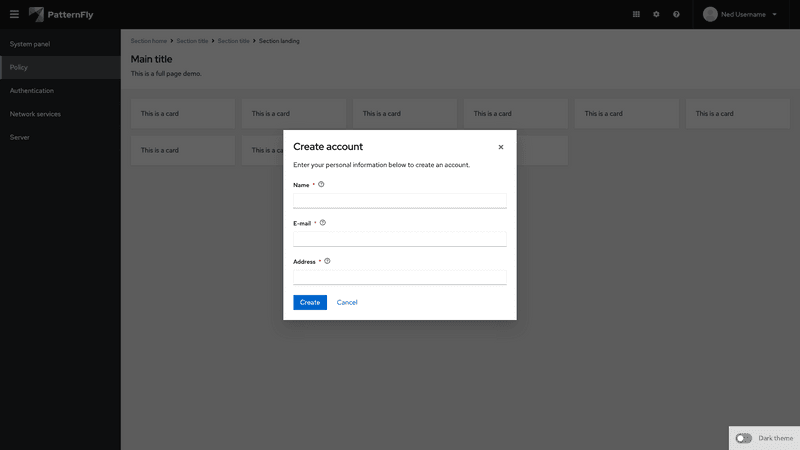Open settings gear icon in header
Viewport: 800px width, 450px height.
[x=656, y=14]
